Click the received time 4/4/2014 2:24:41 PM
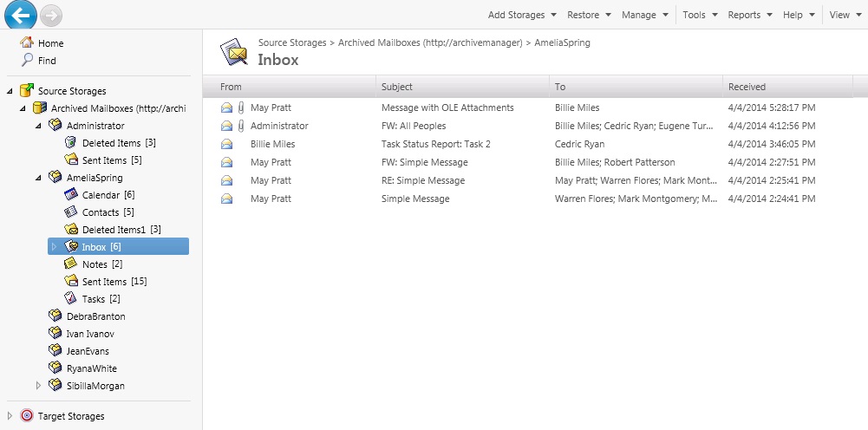Viewport: 868px width, 430px height. point(772,199)
